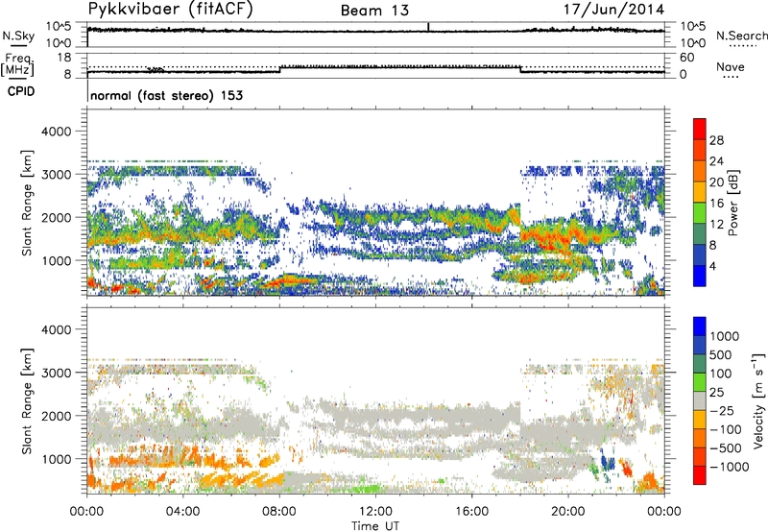This screenshot has height=532, width=768.
Task: Click the '4' tick on Power scale
Action: coord(713,266)
